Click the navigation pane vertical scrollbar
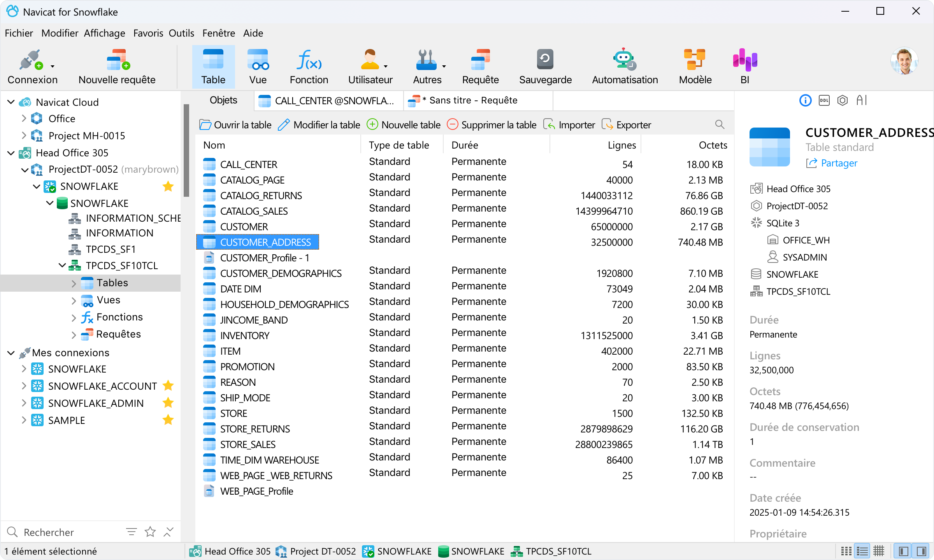This screenshot has height=560, width=934. (x=186, y=151)
